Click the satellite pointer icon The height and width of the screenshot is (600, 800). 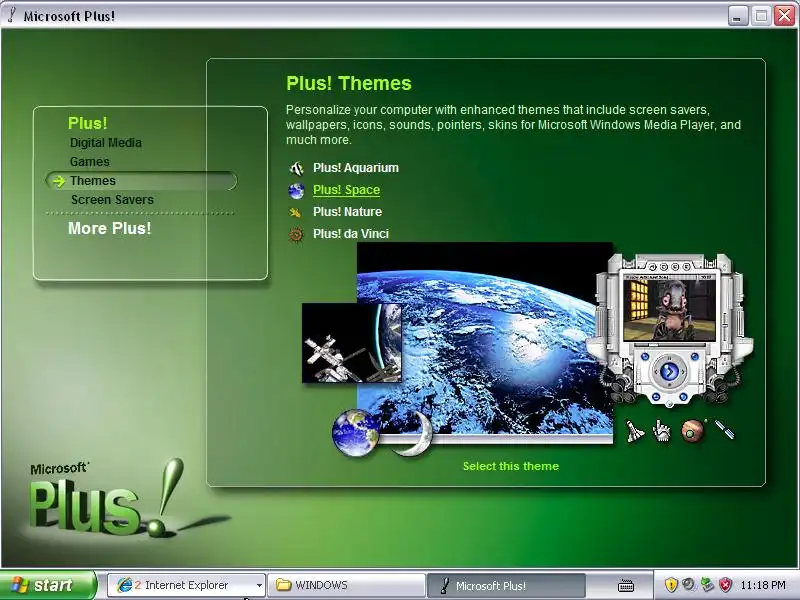[724, 430]
